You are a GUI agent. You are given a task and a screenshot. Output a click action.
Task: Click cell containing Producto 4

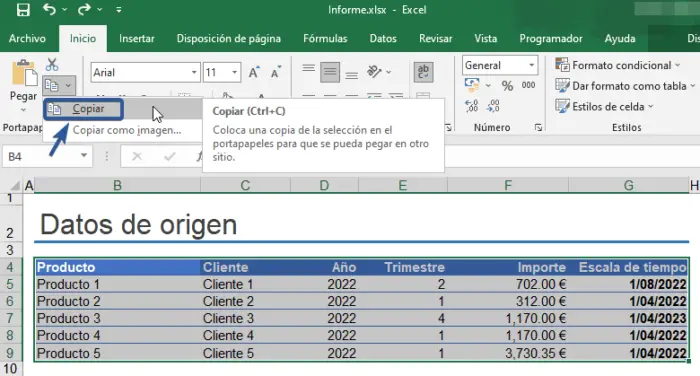(118, 335)
